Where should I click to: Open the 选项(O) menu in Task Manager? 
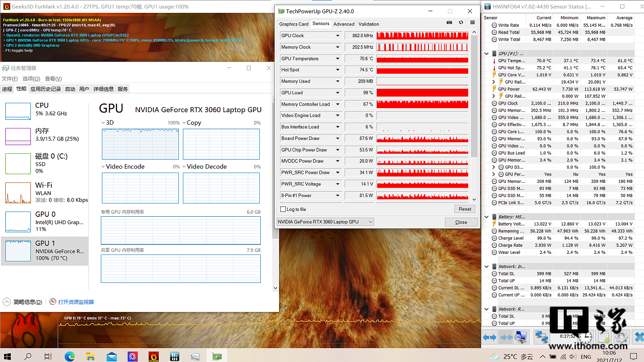click(31, 79)
